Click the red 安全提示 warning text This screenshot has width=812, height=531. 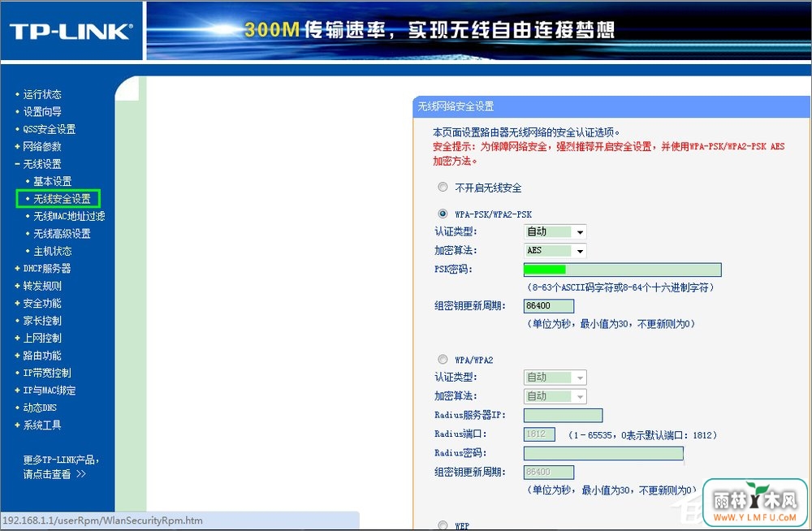pos(608,154)
